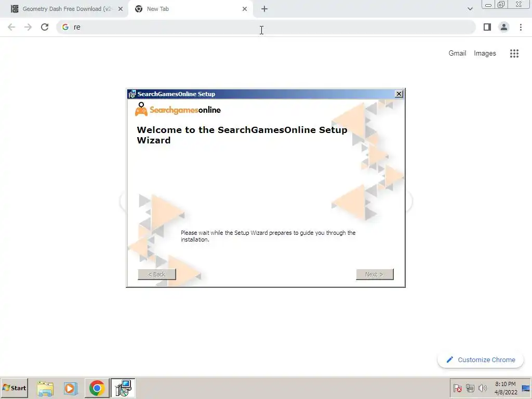
Task: Open the Windows Start menu
Action: [14, 388]
